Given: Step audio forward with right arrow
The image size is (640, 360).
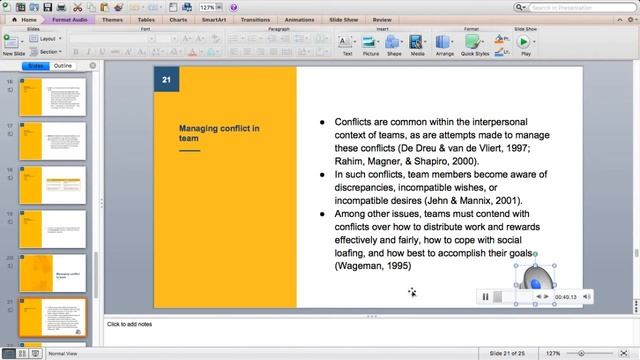Looking at the screenshot, I should pyautogui.click(x=546, y=297).
